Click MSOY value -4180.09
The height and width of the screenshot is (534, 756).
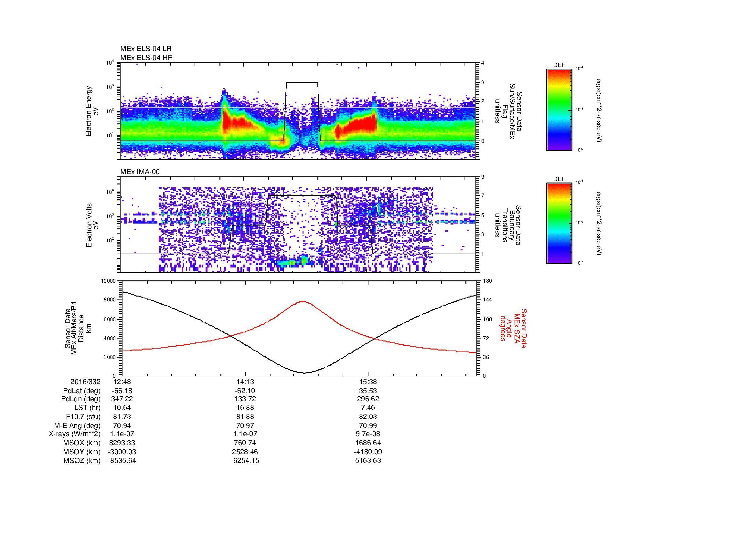368,452
